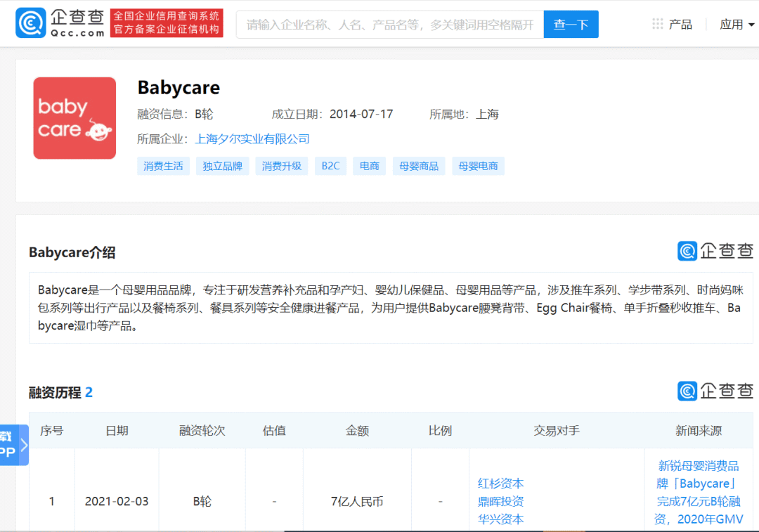Viewport: 759px width, 532px height.
Task: Click the Babycare brand logo thumbnail
Action: coord(74,118)
